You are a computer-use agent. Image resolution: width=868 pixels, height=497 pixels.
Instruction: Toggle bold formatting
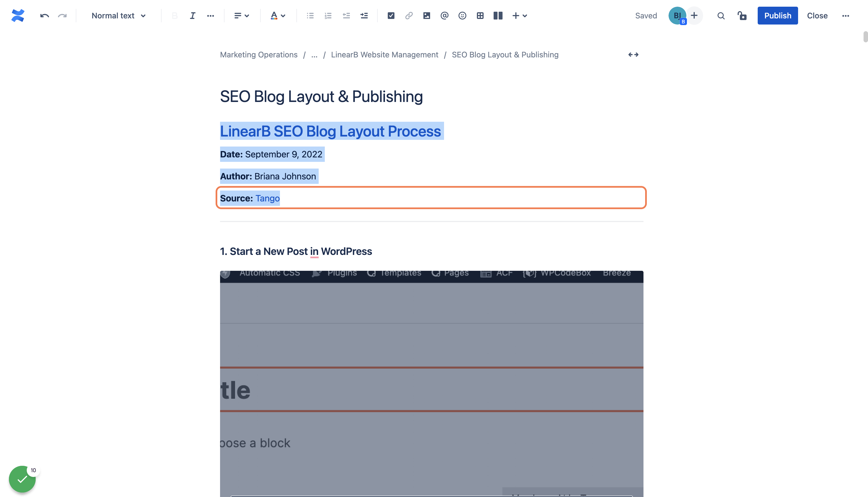pos(175,16)
